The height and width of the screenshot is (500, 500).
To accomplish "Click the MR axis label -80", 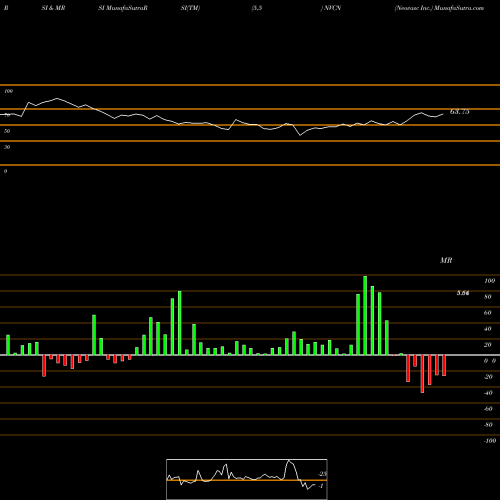I will coord(488,425).
